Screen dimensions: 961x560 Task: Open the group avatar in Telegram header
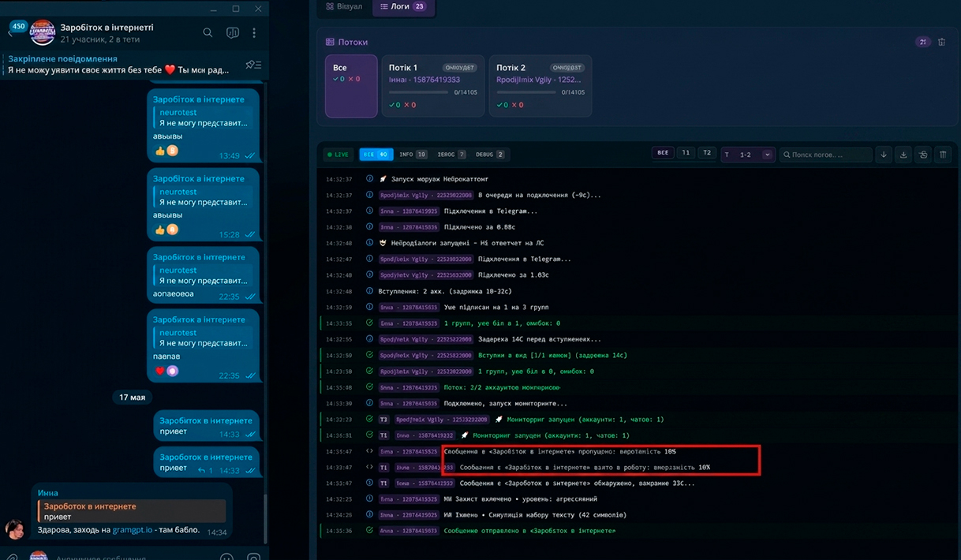coord(42,33)
